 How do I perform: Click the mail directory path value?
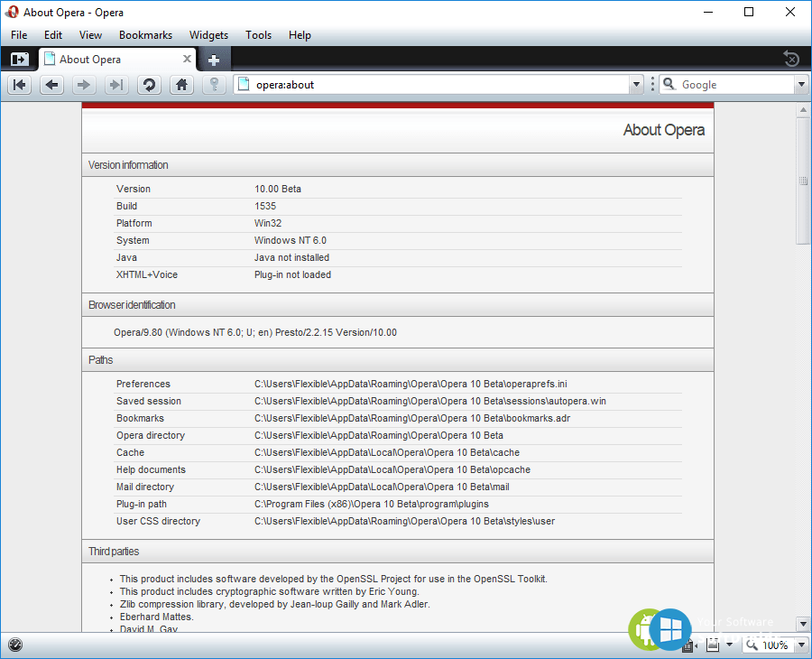click(382, 486)
